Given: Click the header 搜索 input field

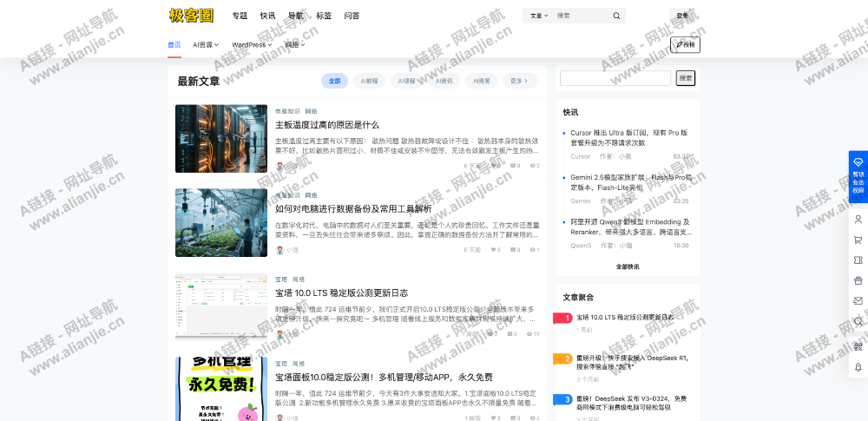Looking at the screenshot, I should (582, 16).
